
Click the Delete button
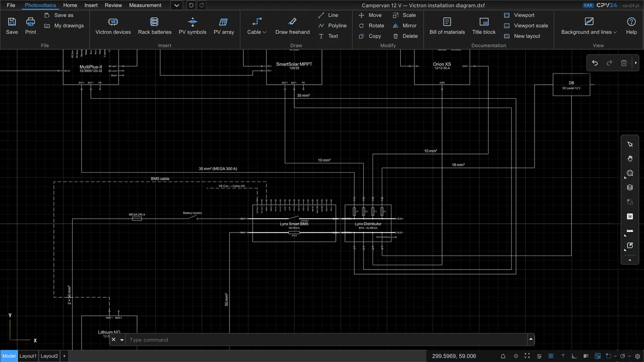[405, 36]
